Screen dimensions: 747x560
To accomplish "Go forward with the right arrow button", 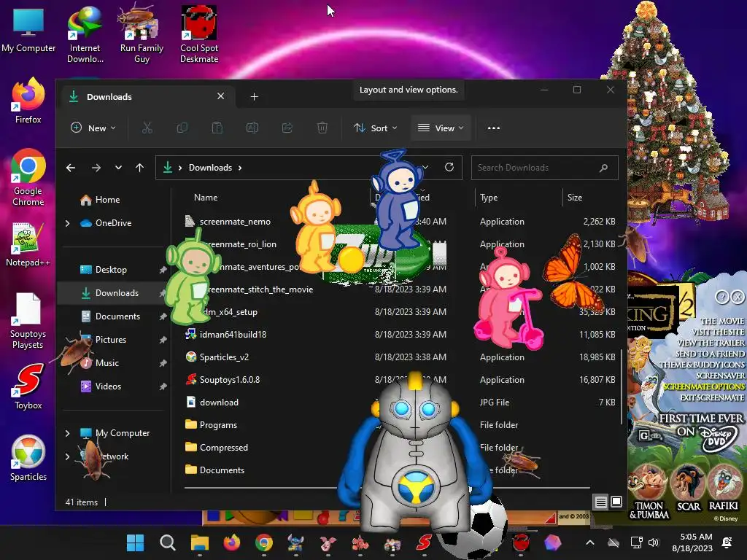I will pos(96,168).
